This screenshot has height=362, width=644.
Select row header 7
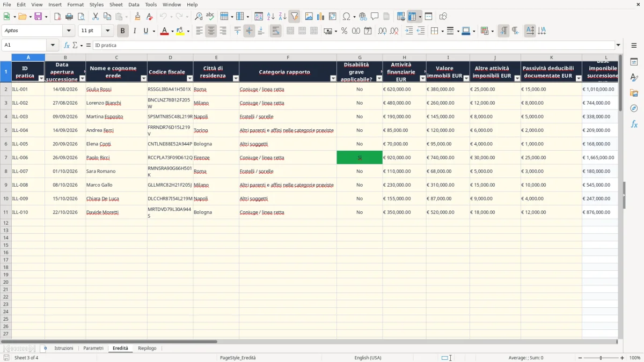6,158
